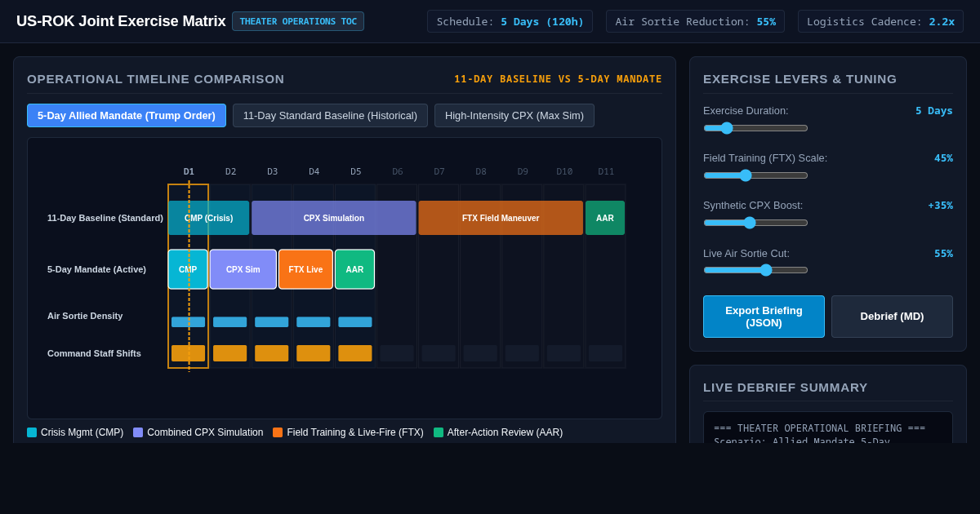Viewport: 980px width, 514px height.
Task: Click Command Staff Shifts row label
Action: coord(94,353)
